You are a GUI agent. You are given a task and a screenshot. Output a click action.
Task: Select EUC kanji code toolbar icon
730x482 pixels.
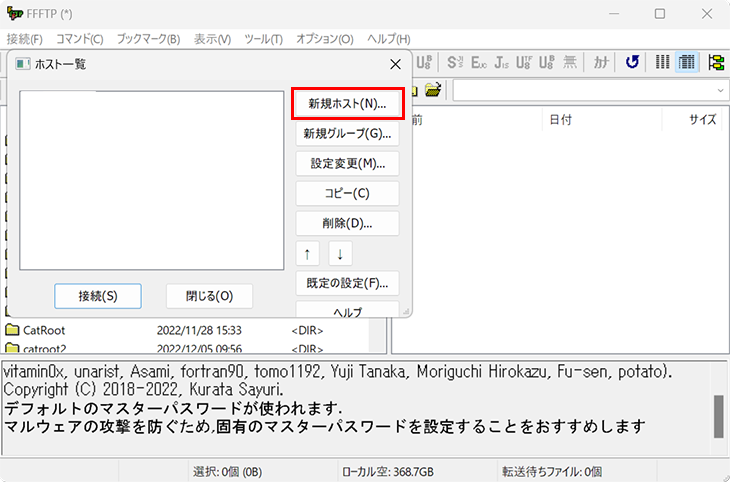478,62
